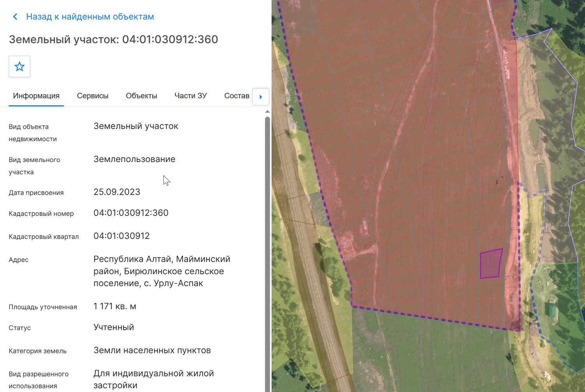
Task: Select 'Земли населенных пунктов' category value
Action: [x=152, y=350]
